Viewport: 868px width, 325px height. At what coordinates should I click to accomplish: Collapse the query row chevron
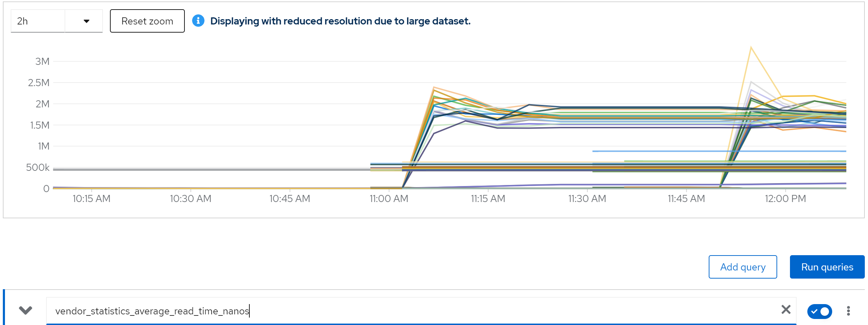[x=26, y=310]
